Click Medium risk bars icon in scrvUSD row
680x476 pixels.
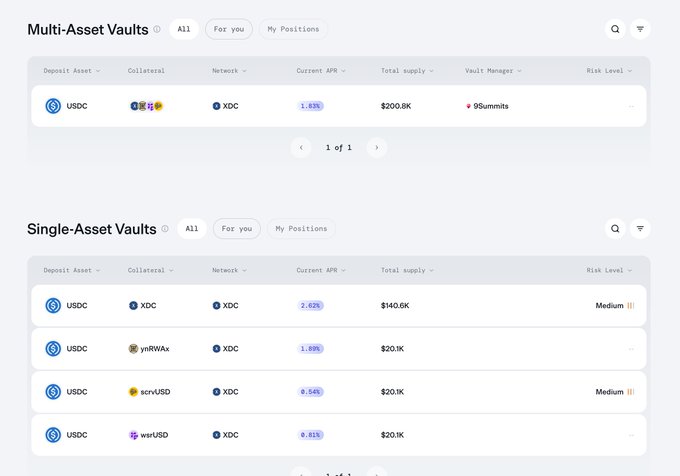coord(631,392)
